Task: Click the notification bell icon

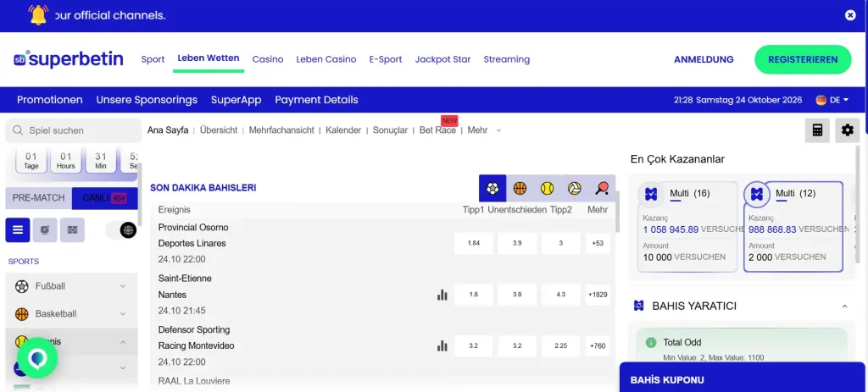Action: point(39,15)
